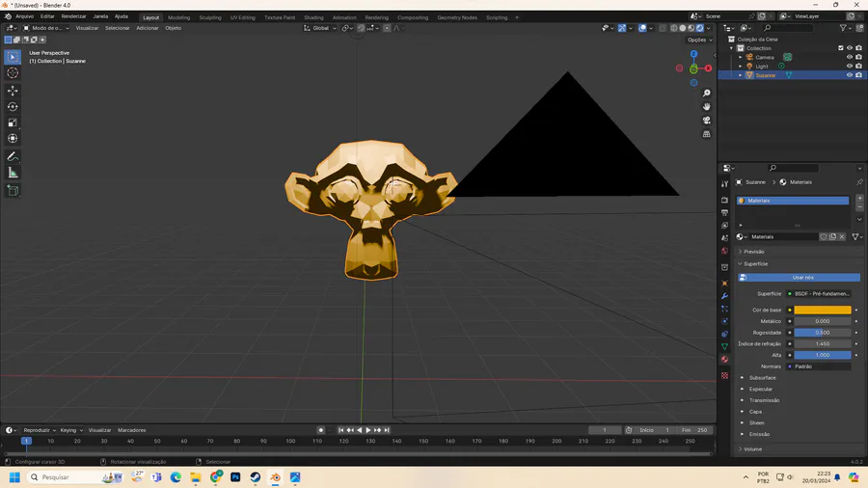
Task: Add material slot plus button
Action: pyautogui.click(x=859, y=198)
